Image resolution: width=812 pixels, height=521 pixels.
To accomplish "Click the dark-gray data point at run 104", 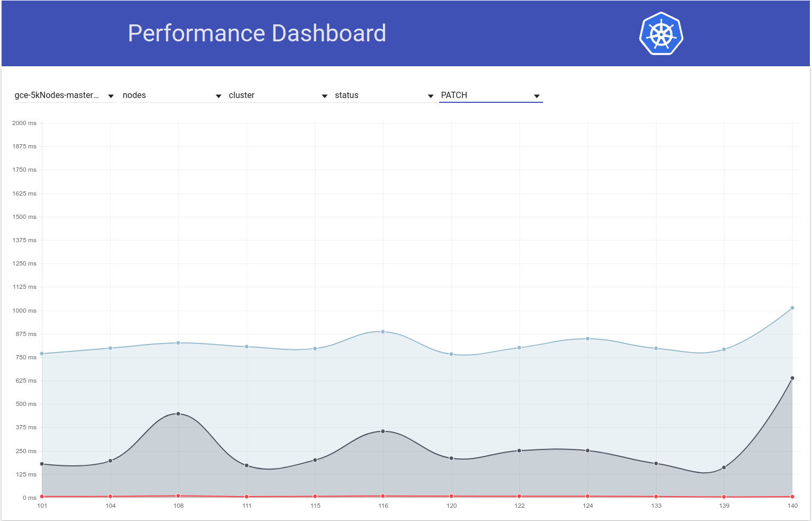I will 110,461.
